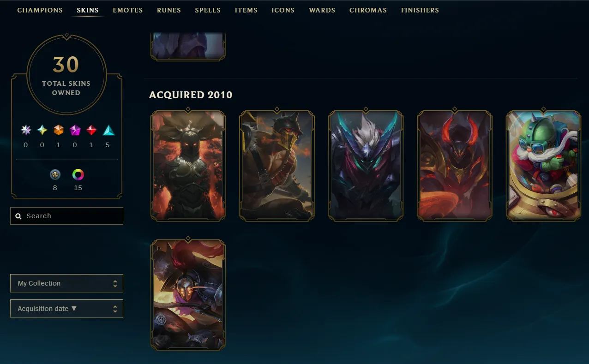Focus the Search skins input field
The width and height of the screenshot is (589, 364).
66,216
